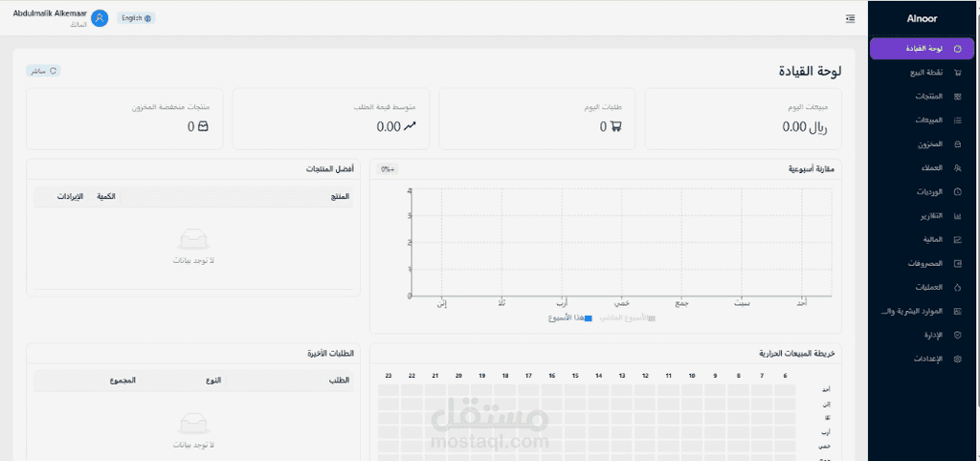Click the منتجات منخفضة المخزون card label
The width and height of the screenshot is (980, 461).
(170, 107)
